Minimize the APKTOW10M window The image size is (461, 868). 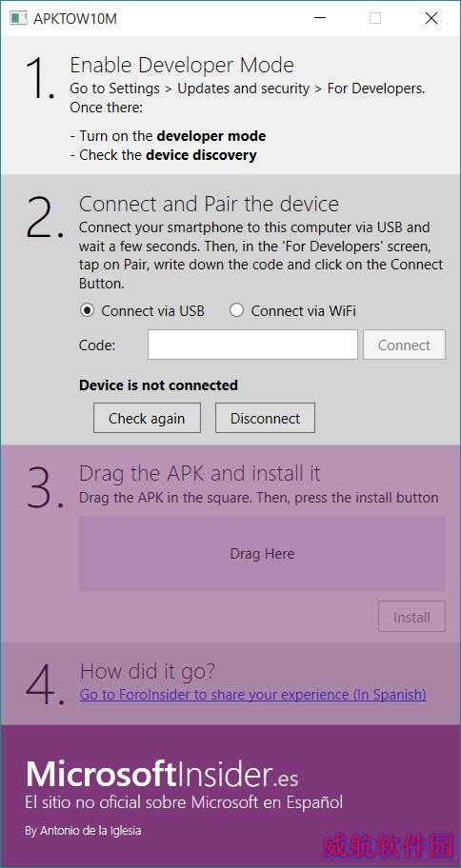pos(320,18)
